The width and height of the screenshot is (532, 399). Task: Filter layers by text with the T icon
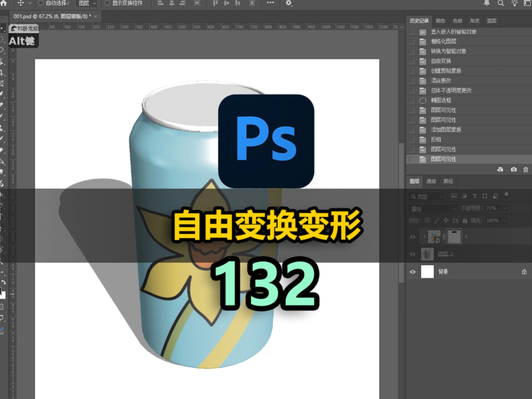475,196
